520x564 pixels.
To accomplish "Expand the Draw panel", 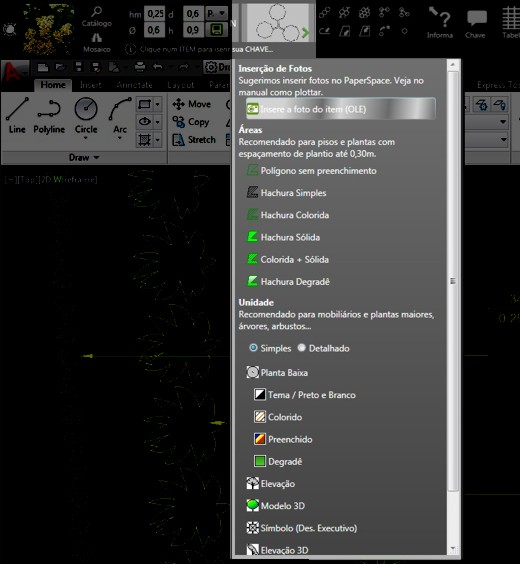I will pyautogui.click(x=84, y=158).
